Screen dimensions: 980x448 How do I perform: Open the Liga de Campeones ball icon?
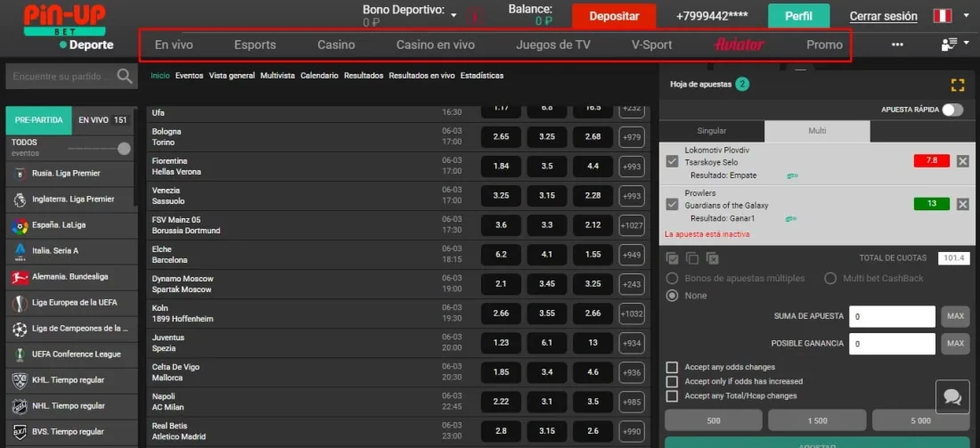tap(20, 329)
